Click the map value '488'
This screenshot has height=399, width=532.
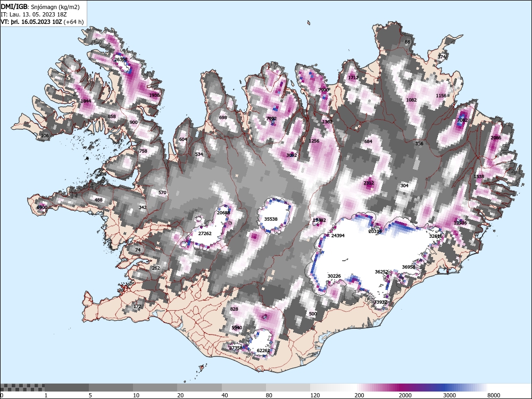(98, 200)
